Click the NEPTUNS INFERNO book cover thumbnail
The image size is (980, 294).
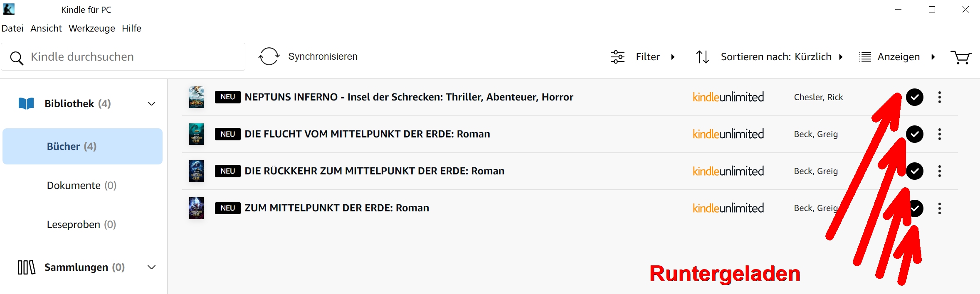click(x=196, y=97)
